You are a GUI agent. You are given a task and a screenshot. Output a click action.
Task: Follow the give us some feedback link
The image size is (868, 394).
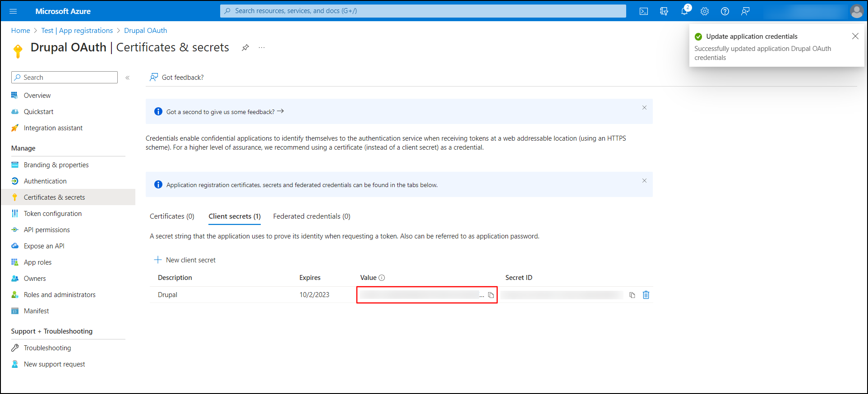pos(225,112)
